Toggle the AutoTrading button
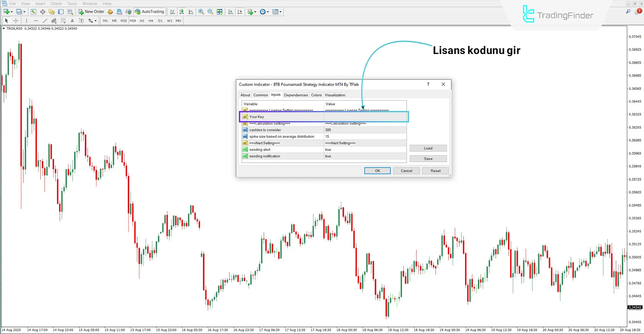The width and height of the screenshot is (644, 334). pyautogui.click(x=149, y=12)
